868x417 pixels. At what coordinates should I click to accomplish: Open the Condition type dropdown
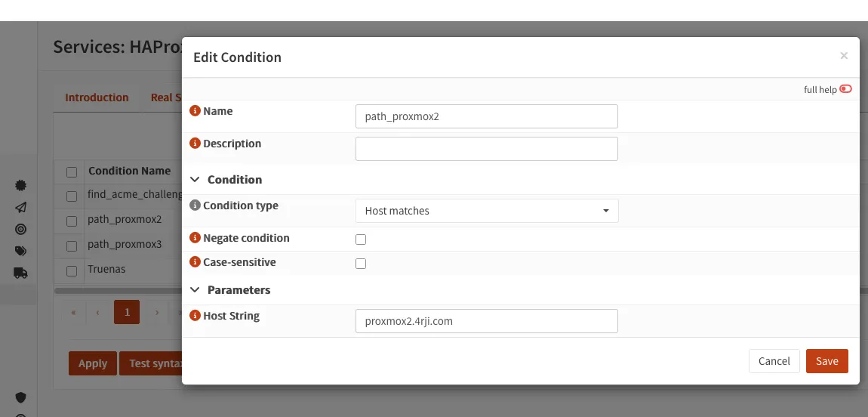coord(486,211)
